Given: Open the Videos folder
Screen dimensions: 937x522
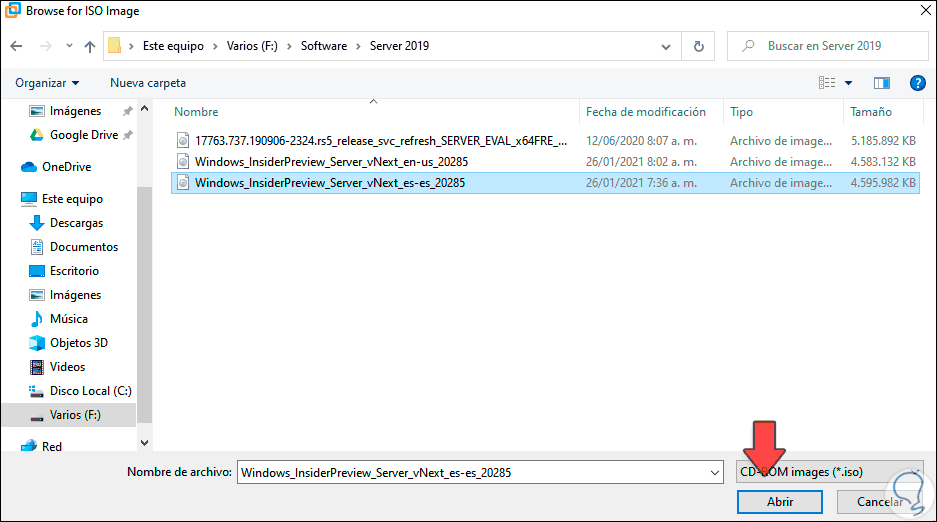Looking at the screenshot, I should click(x=68, y=367).
